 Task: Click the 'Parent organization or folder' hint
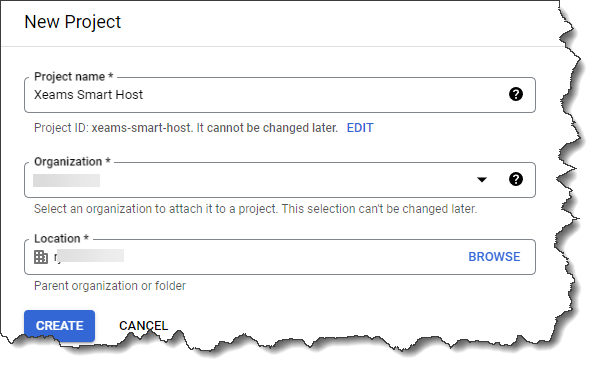[110, 286]
